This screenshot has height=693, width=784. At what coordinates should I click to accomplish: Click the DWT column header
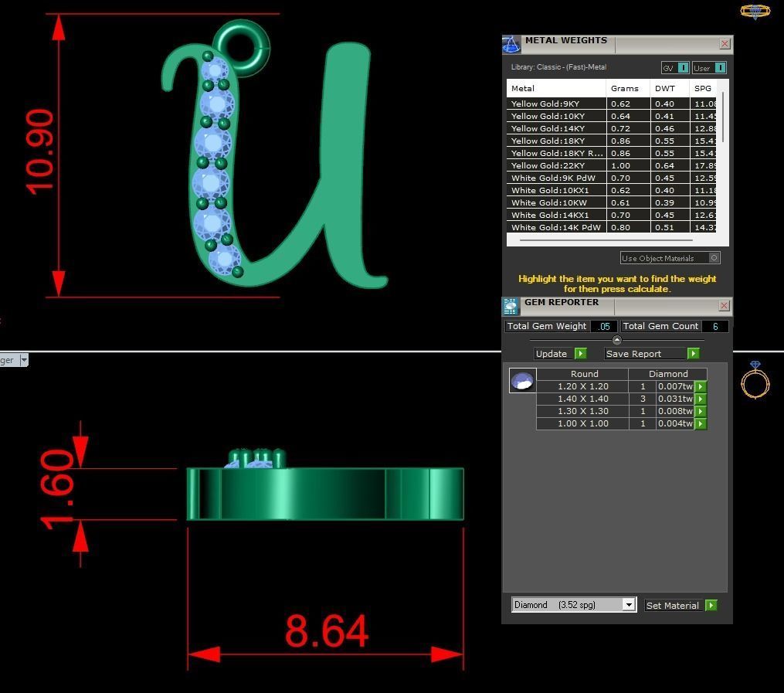coord(670,89)
